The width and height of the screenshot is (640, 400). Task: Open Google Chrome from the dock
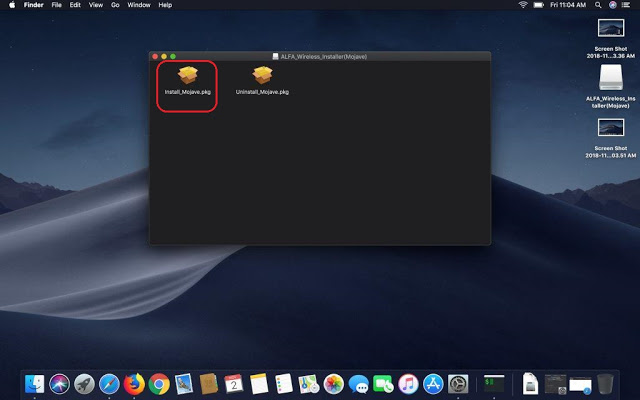tap(160, 382)
